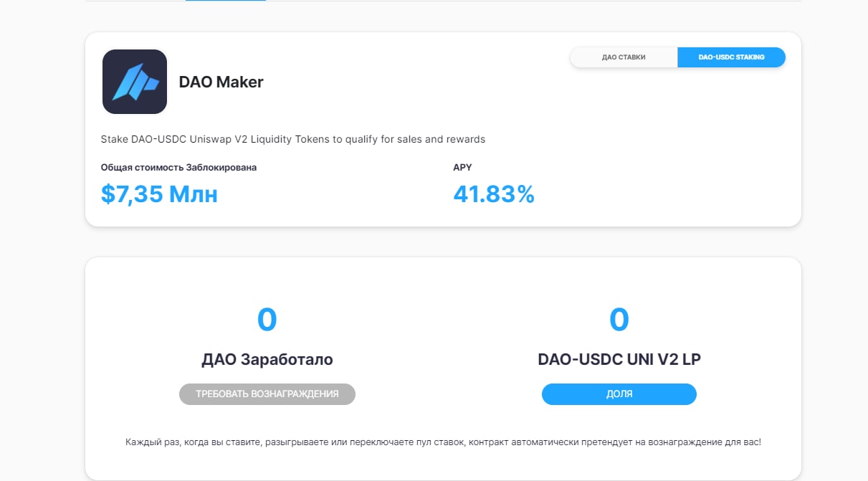Click the blue ДОЛЯ button
868x481 pixels.
click(x=619, y=394)
